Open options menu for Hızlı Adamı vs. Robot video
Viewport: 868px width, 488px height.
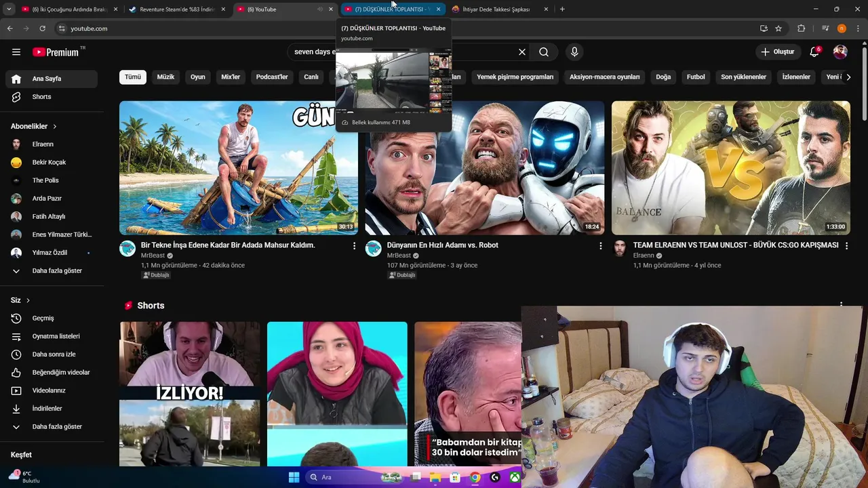click(600, 246)
